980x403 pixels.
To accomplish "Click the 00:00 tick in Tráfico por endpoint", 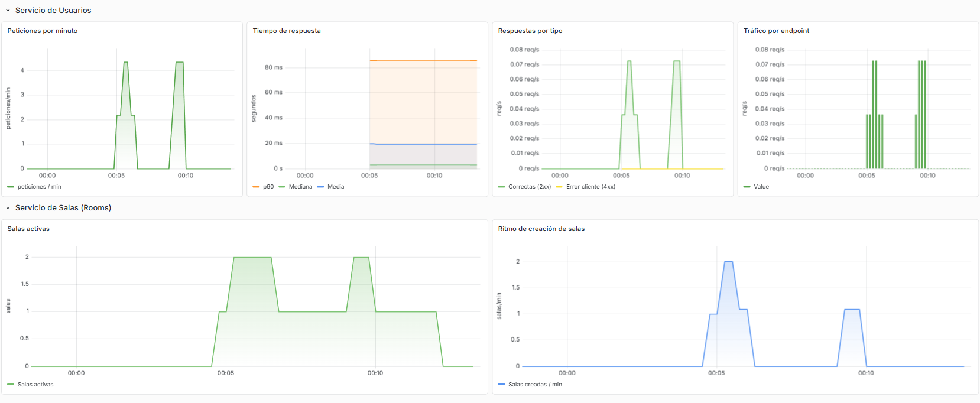I will (805, 175).
